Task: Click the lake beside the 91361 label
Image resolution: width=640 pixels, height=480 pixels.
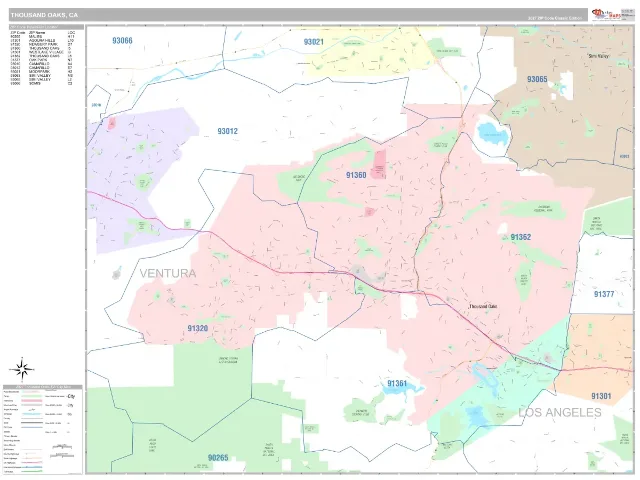Action: [x=400, y=389]
